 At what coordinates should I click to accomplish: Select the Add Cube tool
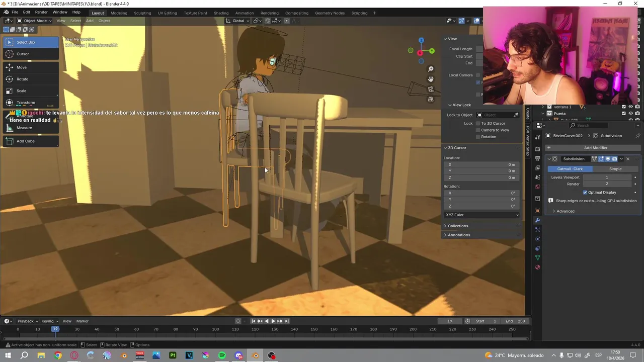click(x=31, y=141)
